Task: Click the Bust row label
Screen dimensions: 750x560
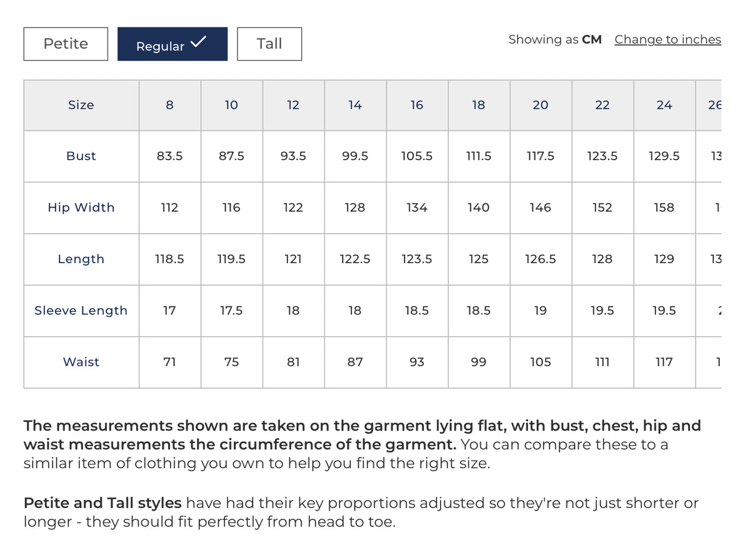Action: coord(81,156)
